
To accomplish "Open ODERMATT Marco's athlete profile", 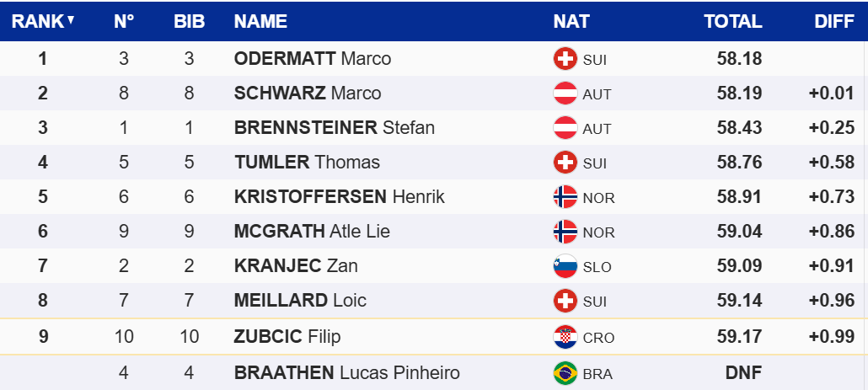I will click(312, 59).
